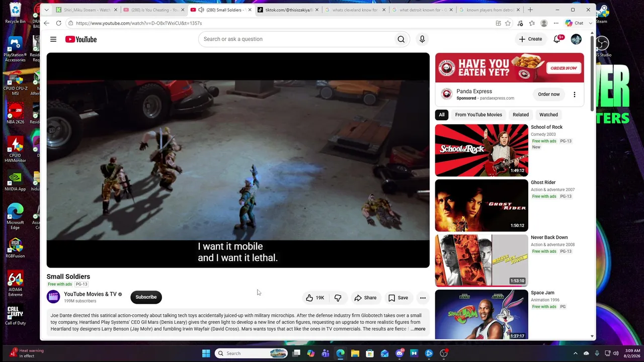Open School of Rock video thumbnail

pyautogui.click(x=481, y=150)
